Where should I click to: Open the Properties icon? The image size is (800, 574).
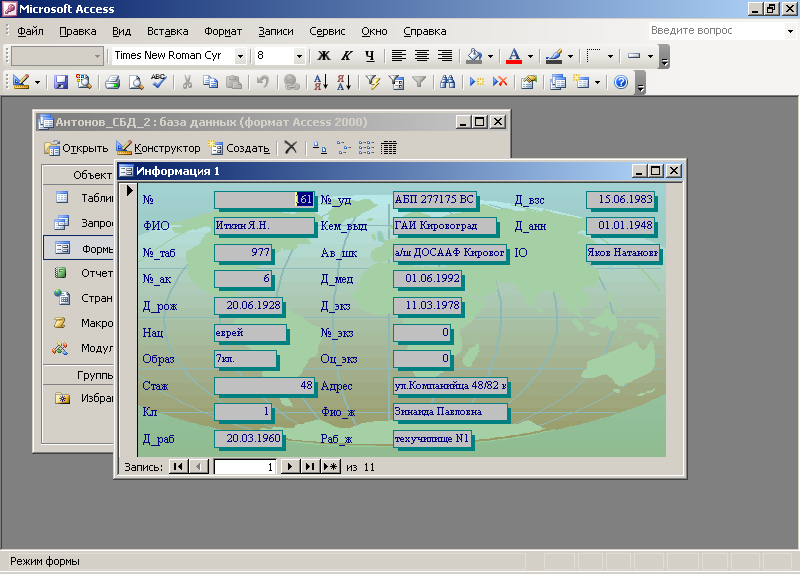coord(529,82)
